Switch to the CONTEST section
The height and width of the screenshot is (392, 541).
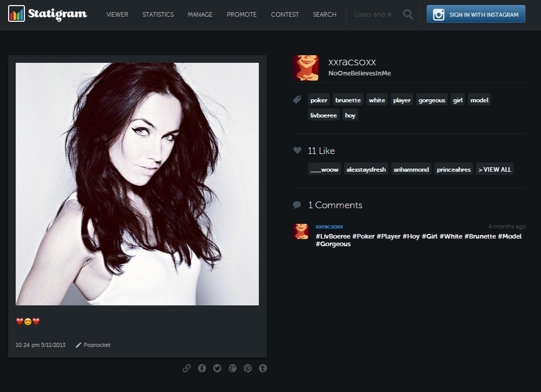(285, 15)
